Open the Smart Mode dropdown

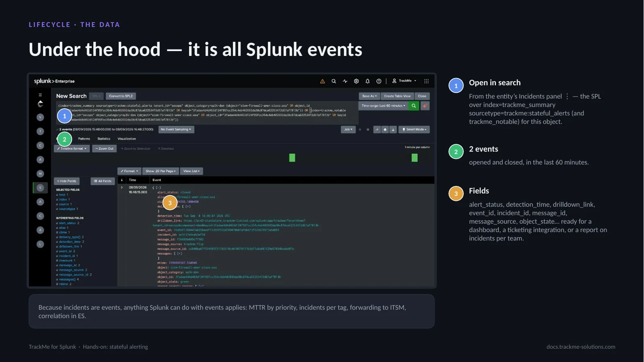(x=414, y=129)
